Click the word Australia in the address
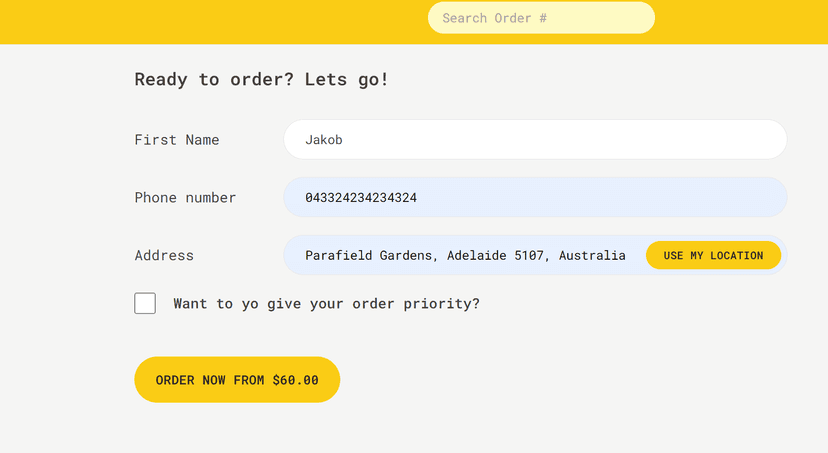The width and height of the screenshot is (828, 453). [x=592, y=256]
